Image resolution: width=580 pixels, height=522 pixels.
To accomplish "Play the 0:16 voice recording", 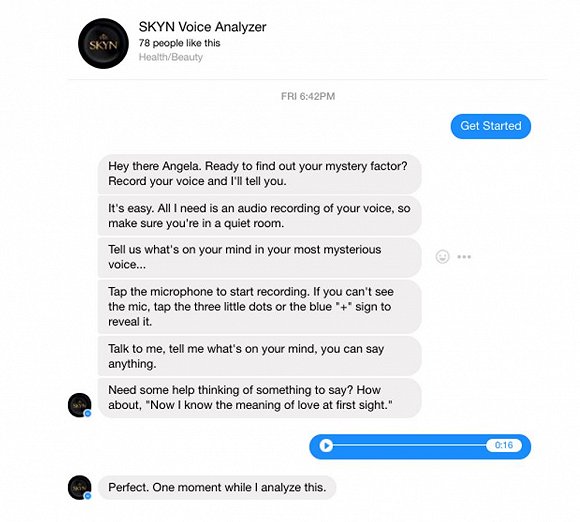I will pyautogui.click(x=326, y=445).
